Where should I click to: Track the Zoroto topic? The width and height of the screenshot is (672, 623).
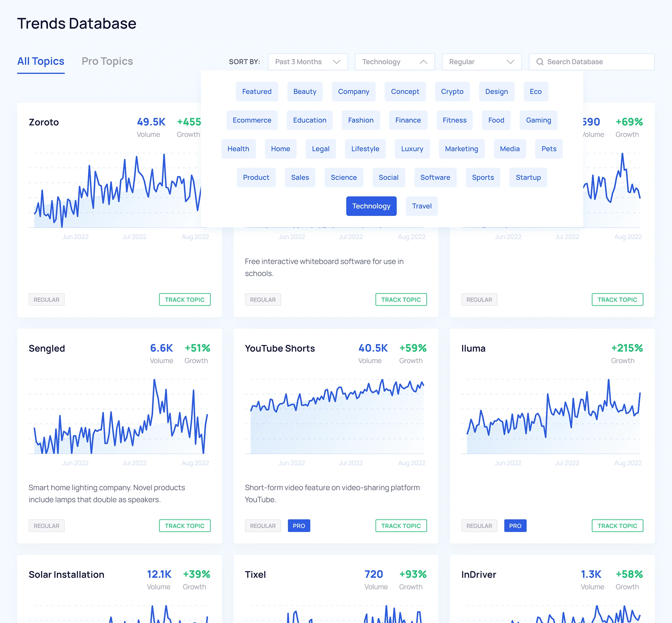click(x=184, y=300)
